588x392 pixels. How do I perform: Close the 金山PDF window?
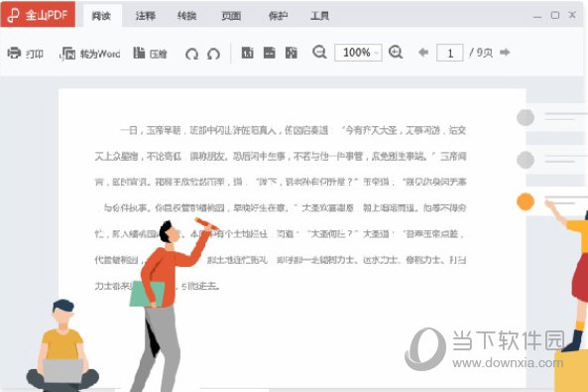pos(572,15)
